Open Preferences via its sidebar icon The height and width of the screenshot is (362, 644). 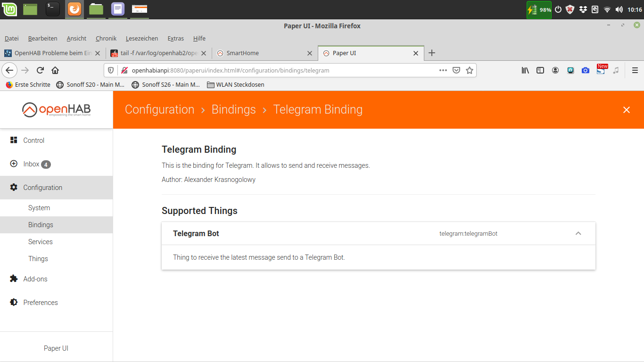[14, 302]
